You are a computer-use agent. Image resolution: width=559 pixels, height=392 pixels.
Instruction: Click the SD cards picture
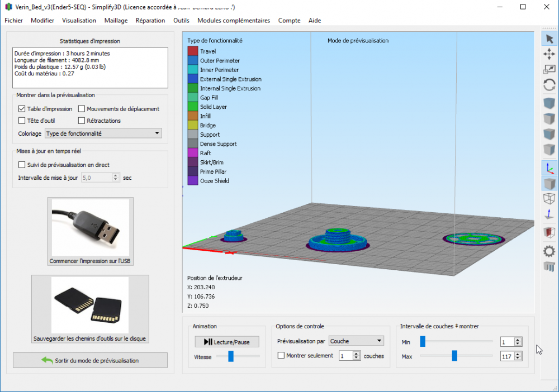[x=90, y=305]
